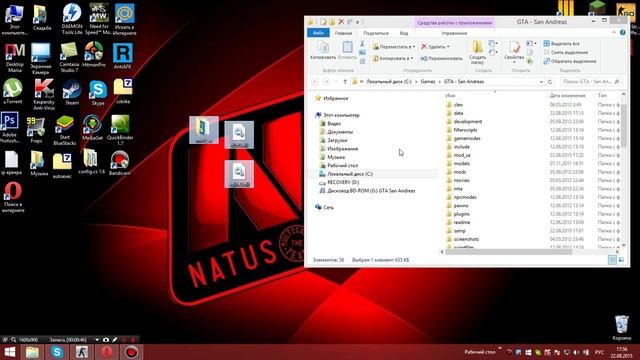Image resolution: width=640 pixels, height=360 pixels.
Task: Click Обратить выделение invert selection
Action: pyautogui.click(x=569, y=61)
